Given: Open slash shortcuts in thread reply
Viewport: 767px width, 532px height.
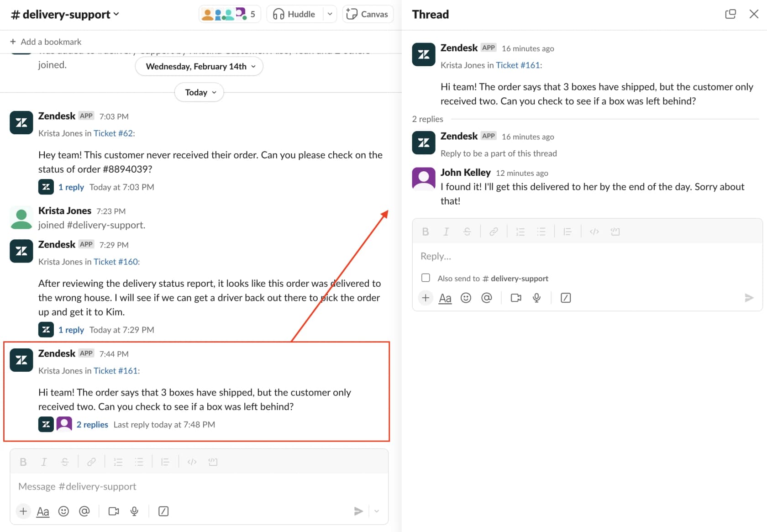Looking at the screenshot, I should [x=566, y=298].
